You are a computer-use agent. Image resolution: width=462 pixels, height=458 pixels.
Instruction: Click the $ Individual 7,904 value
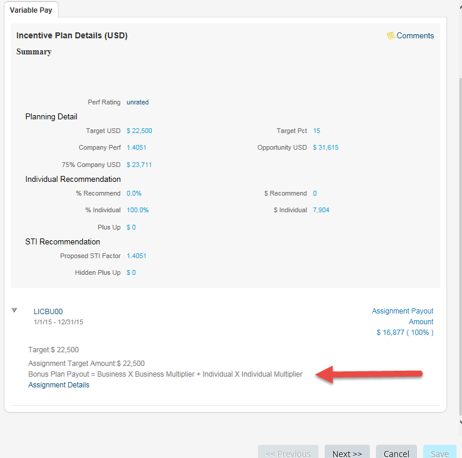point(321,210)
